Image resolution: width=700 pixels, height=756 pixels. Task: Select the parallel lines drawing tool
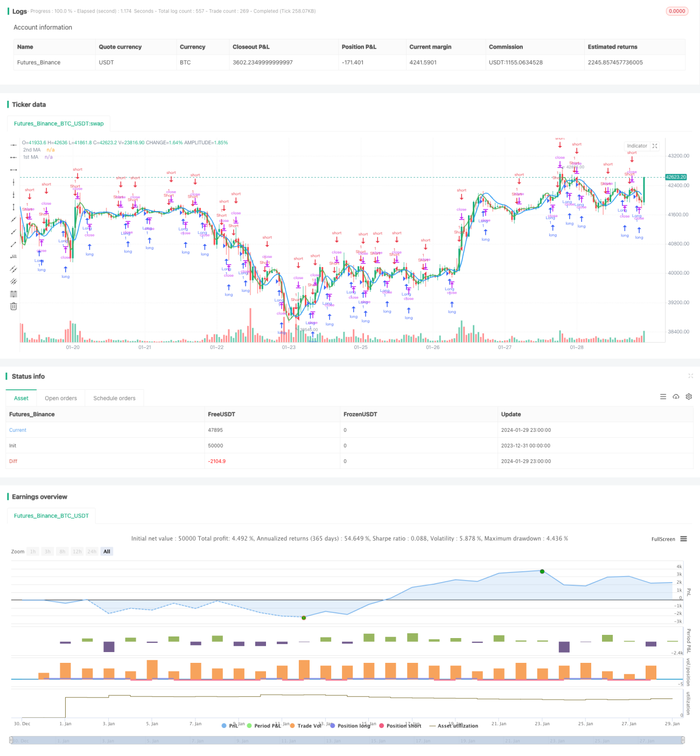point(13,269)
